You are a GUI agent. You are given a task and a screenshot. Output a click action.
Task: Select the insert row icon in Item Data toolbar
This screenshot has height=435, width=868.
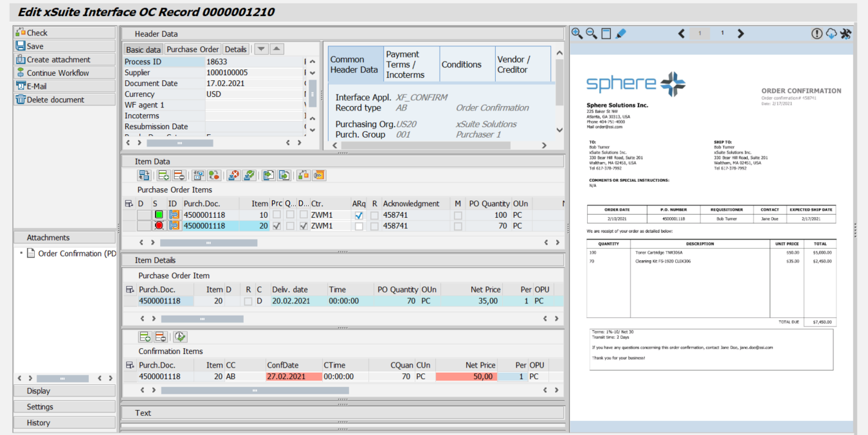(x=163, y=175)
